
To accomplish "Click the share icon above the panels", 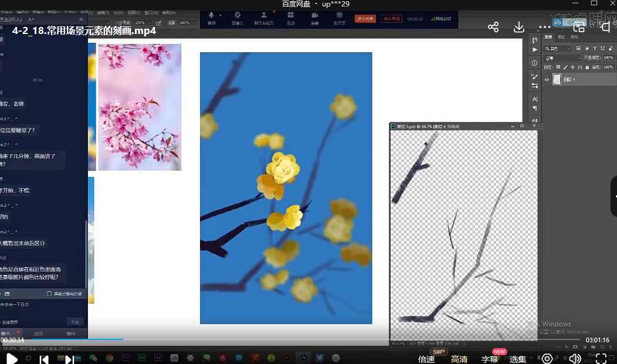I will [494, 26].
